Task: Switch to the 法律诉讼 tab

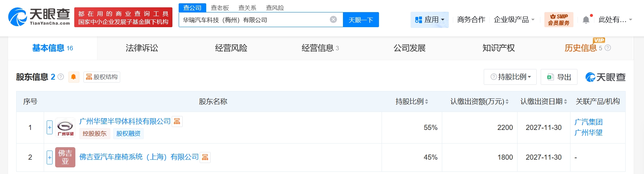Action: (x=142, y=48)
